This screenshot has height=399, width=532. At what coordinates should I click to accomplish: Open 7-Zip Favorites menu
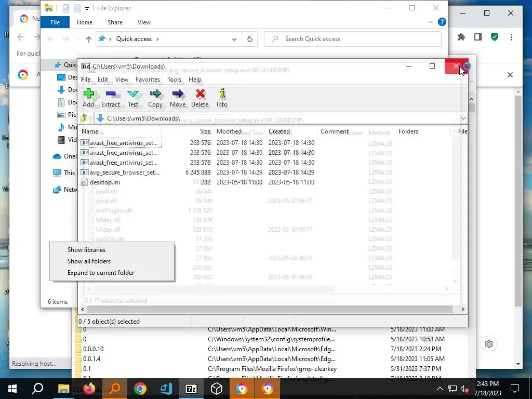click(x=148, y=79)
